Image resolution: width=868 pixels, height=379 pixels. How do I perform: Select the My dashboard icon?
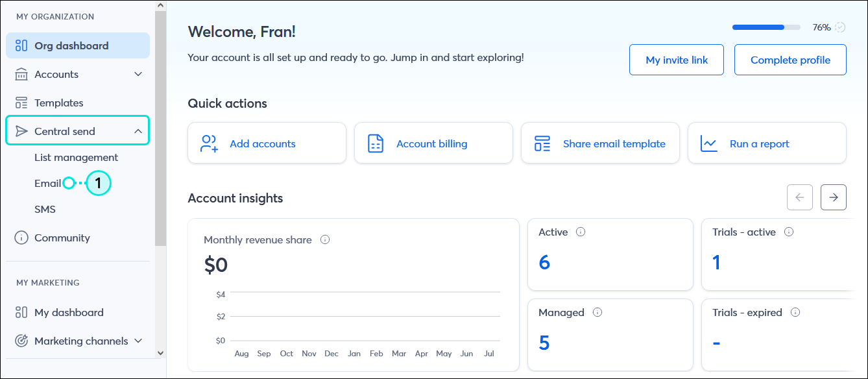20,312
